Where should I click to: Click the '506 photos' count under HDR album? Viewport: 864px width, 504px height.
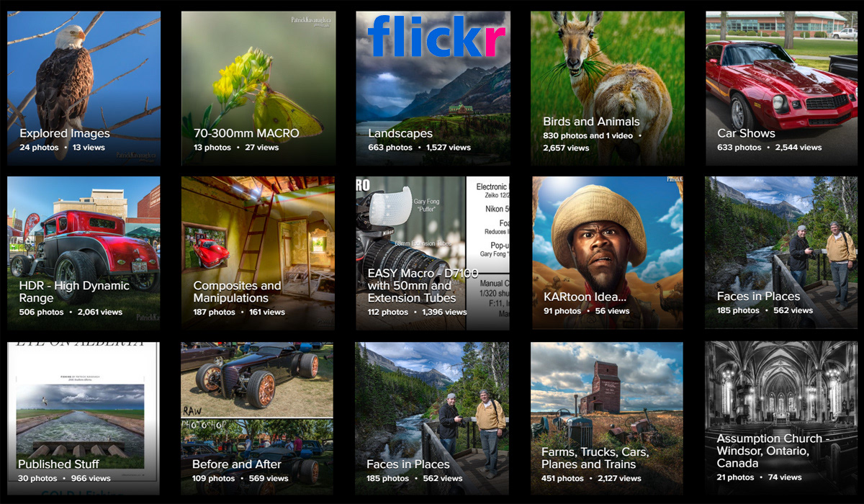pos(41,312)
